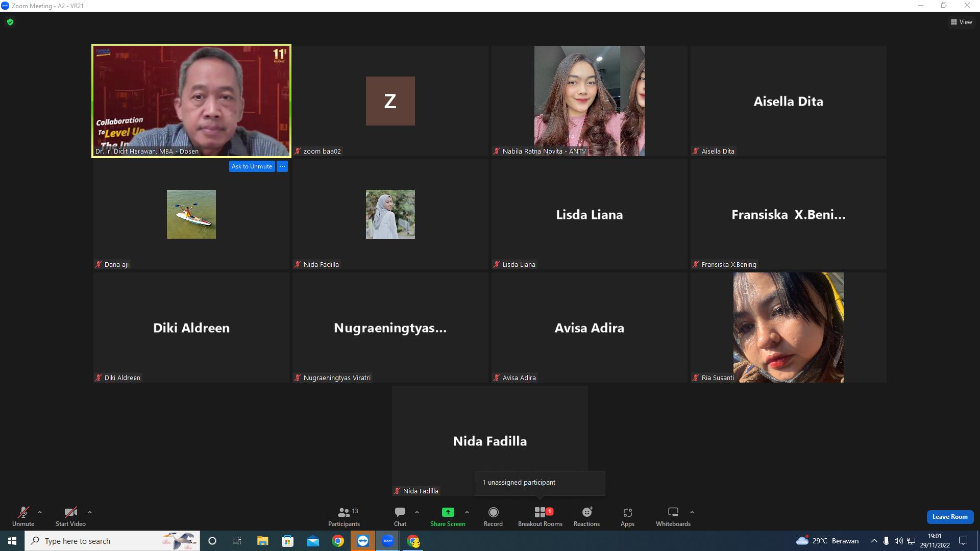
Task: Click the green encryption shield icon
Action: point(10,22)
